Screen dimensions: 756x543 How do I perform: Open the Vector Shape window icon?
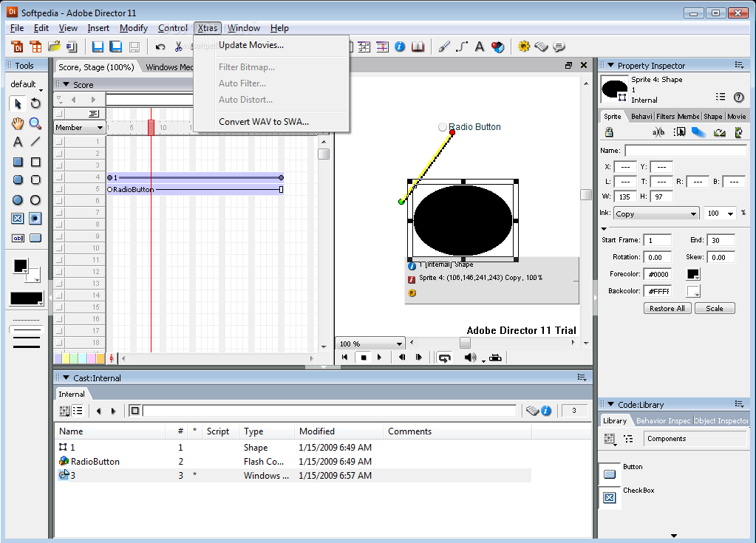pyautogui.click(x=462, y=47)
